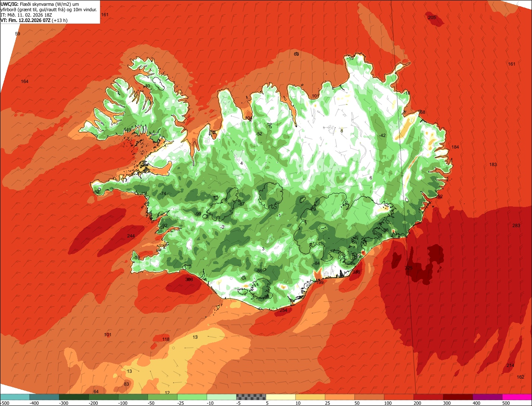532x406 pixels.
Task: Select the red-orange 100 to 200 legend swatch
Action: tap(399, 397)
